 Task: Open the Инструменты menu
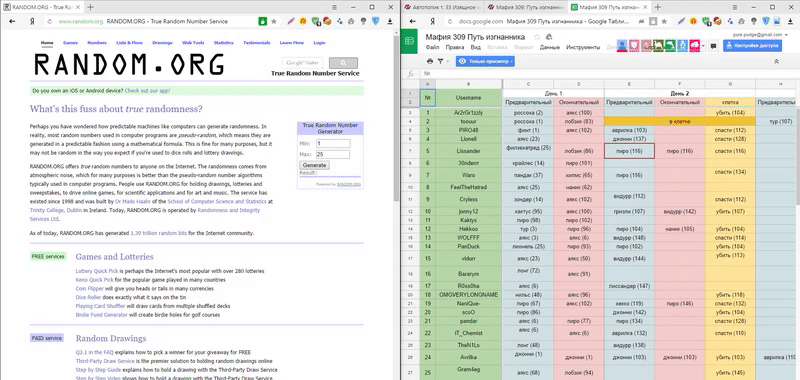tap(583, 47)
